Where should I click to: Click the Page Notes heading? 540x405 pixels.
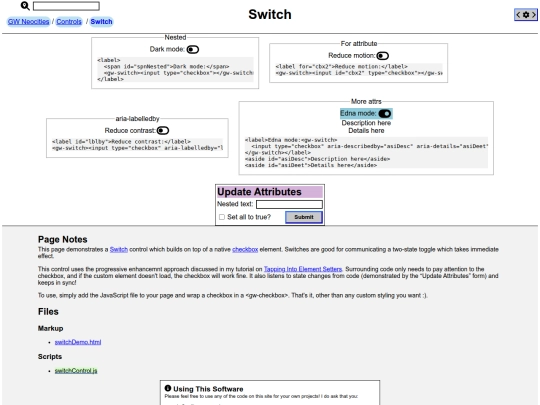tap(63, 239)
